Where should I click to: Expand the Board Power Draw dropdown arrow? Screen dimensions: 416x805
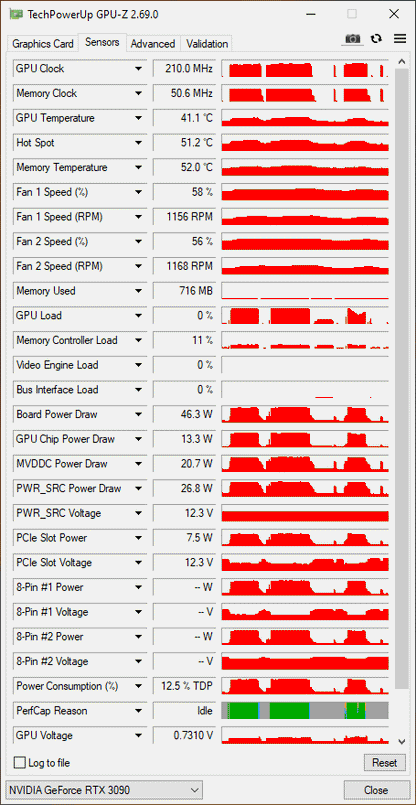pyautogui.click(x=138, y=415)
